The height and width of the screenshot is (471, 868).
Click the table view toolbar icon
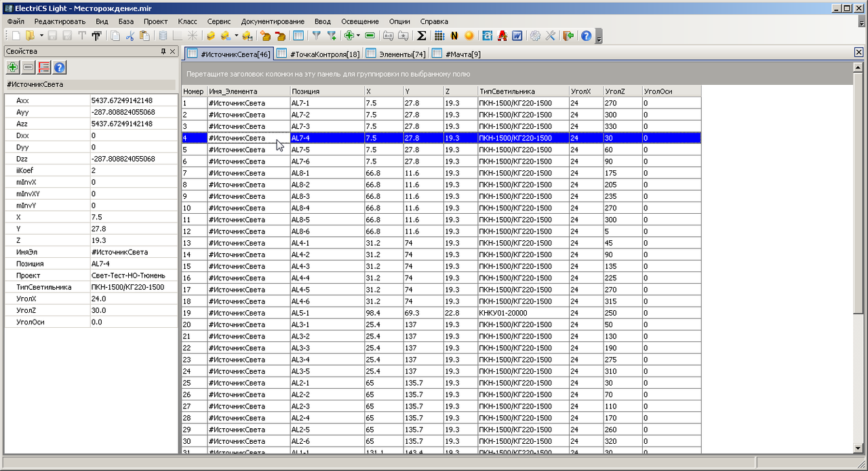pos(298,35)
